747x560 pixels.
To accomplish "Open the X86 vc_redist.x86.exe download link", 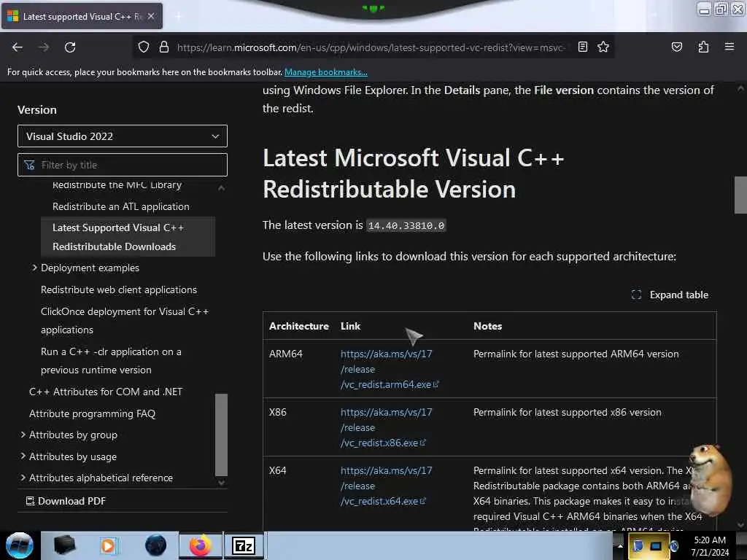I will click(386, 427).
